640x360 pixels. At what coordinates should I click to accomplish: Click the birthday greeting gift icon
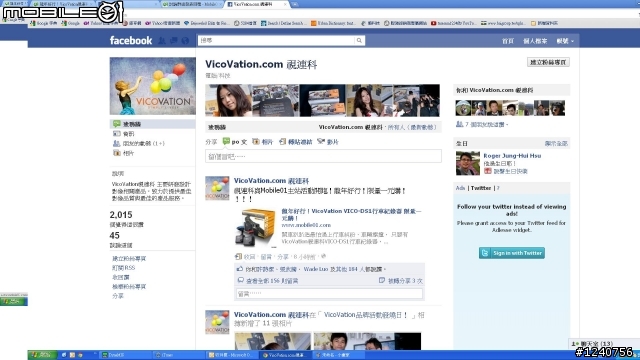coord(488,171)
